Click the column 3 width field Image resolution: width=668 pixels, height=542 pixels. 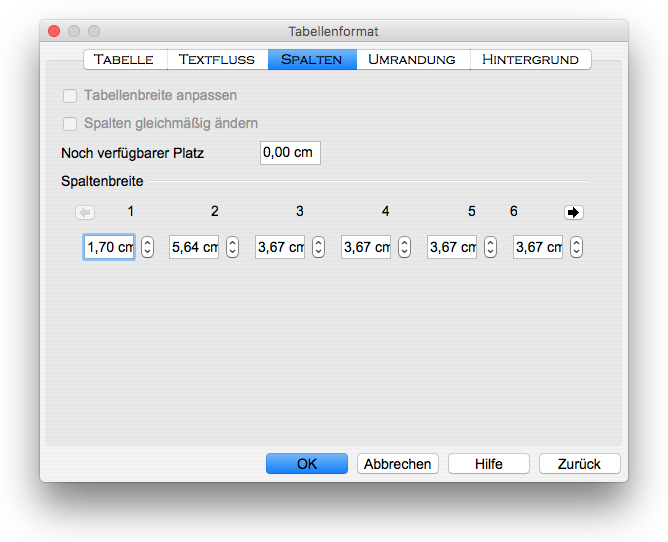280,247
